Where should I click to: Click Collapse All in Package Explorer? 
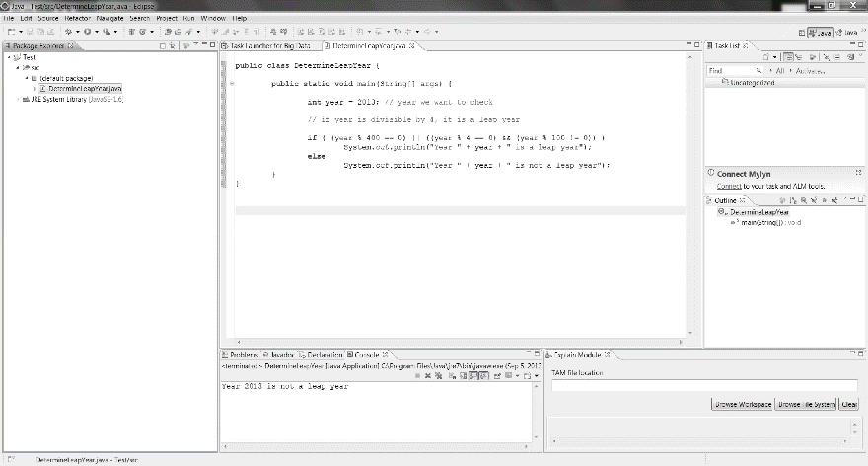coord(162,46)
